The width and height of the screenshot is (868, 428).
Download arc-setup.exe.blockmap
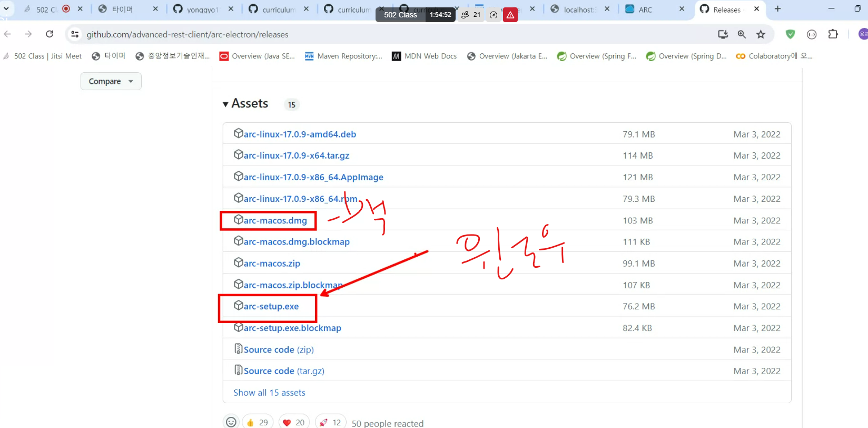coord(292,328)
